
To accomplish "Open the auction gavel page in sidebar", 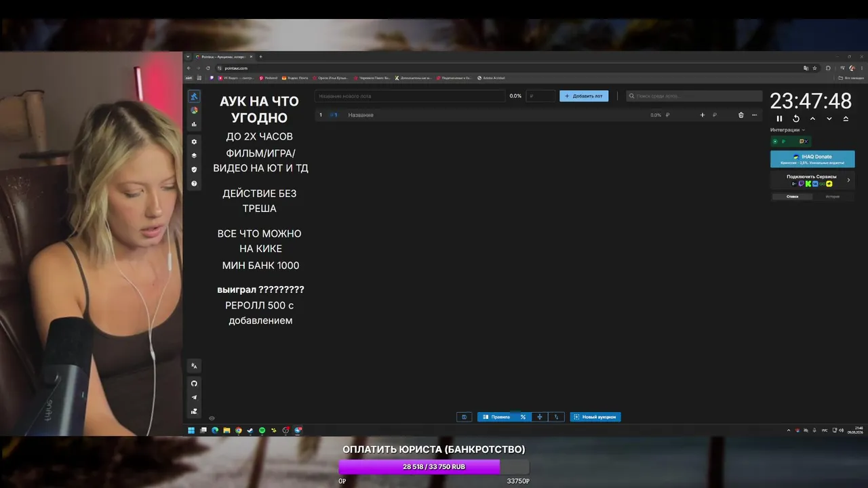I will pos(194,96).
